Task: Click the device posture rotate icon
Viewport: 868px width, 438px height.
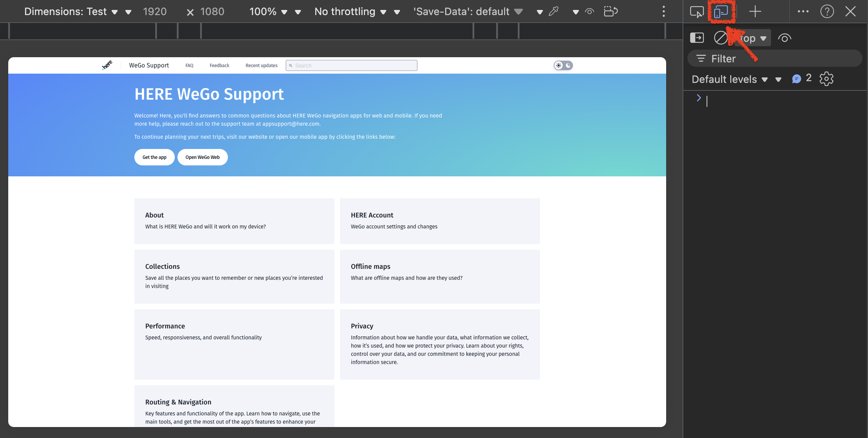Action: (611, 12)
